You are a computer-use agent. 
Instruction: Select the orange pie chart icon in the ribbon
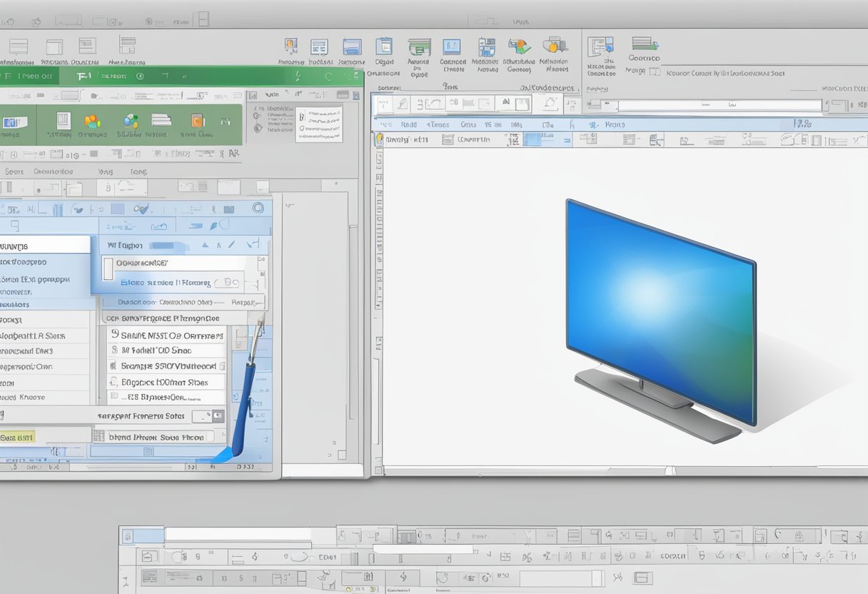pos(91,119)
